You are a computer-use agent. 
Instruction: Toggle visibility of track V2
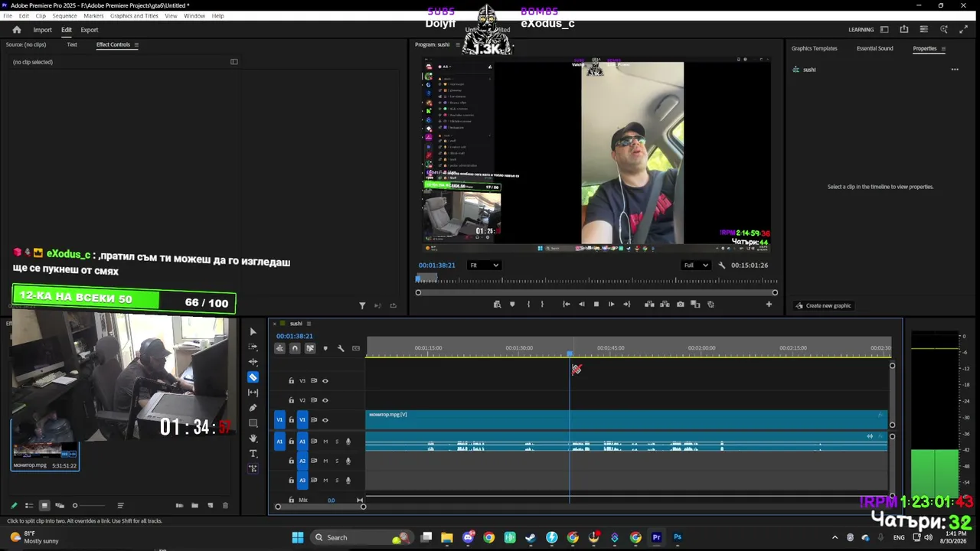coord(325,400)
